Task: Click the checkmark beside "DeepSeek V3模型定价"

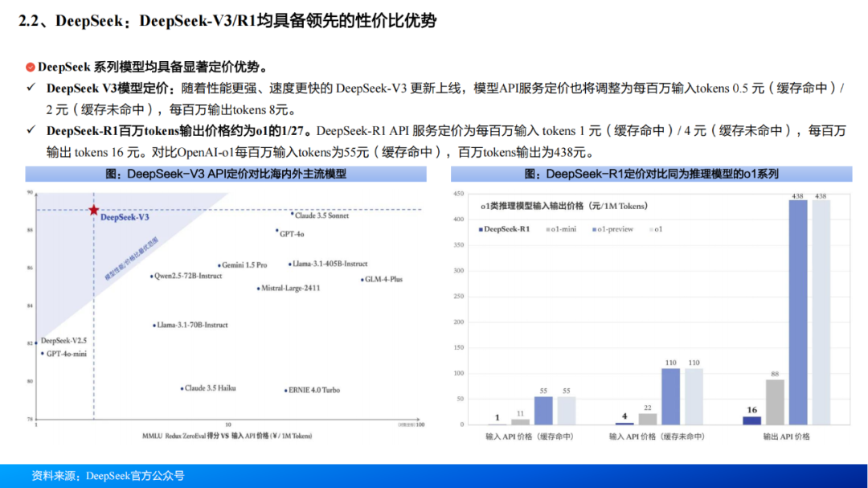Action: (31, 88)
